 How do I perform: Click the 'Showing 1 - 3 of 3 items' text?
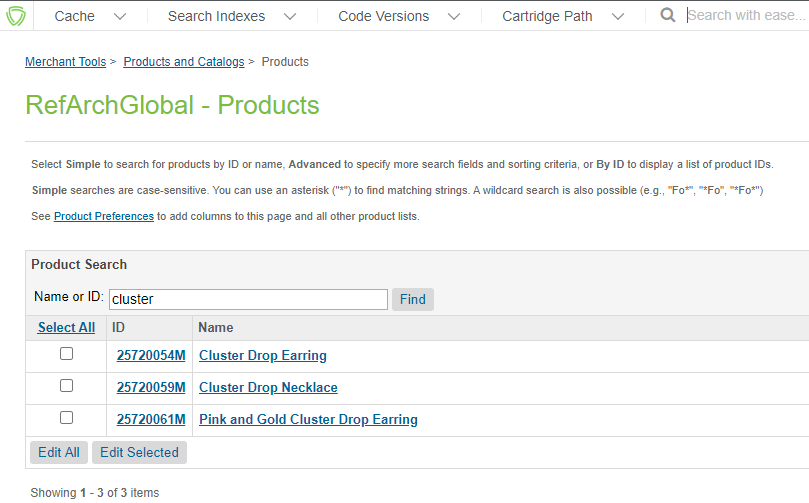click(x=94, y=493)
